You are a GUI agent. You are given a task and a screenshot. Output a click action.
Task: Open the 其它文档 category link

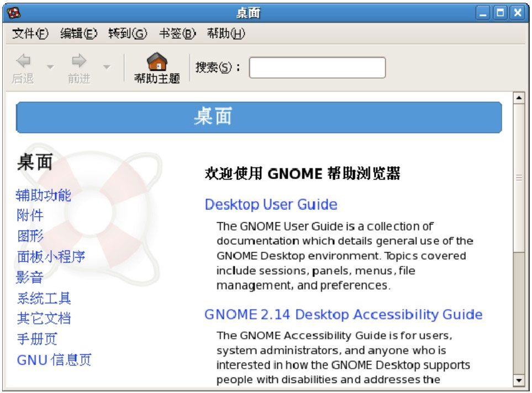44,318
